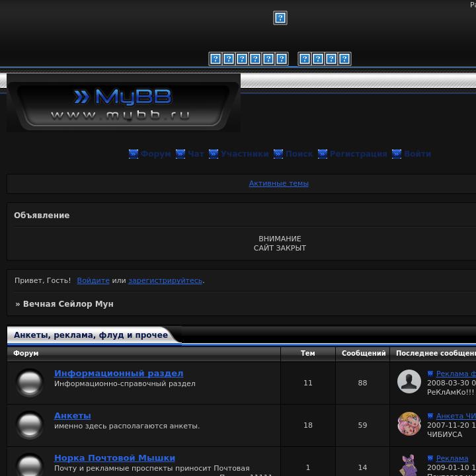Click the last icon in the six-icon group
Viewport: 476px width, 476px height.
282,59
